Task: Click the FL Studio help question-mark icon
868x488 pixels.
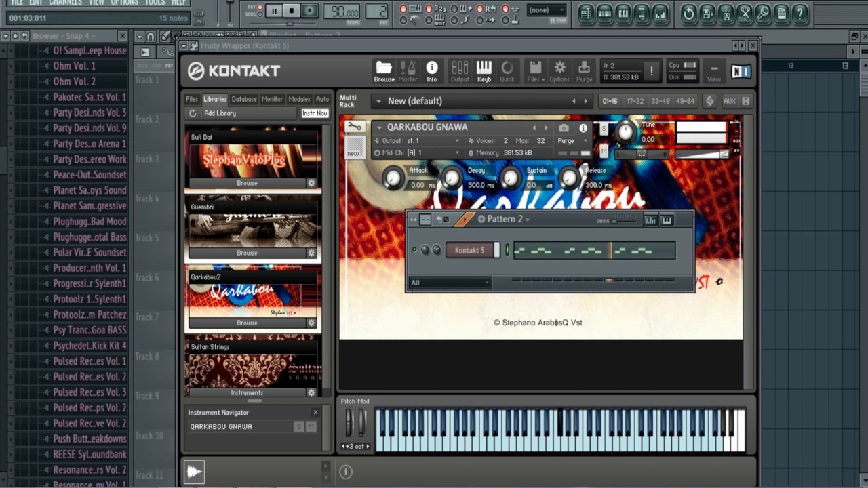Action: (800, 13)
